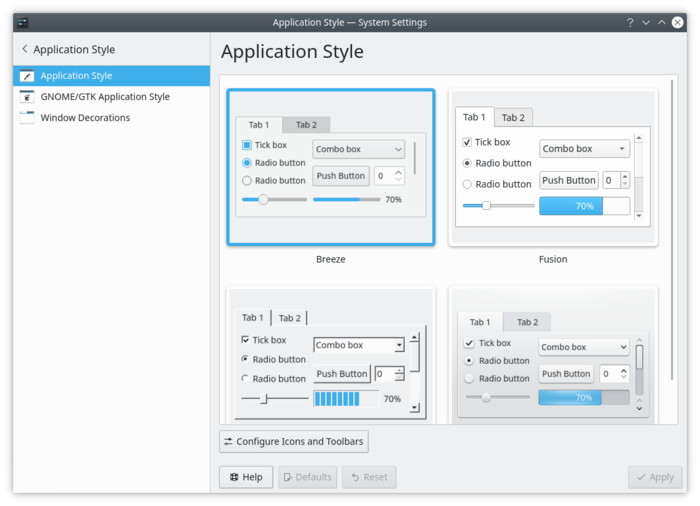Click the question mark help icon in title bar

pyautogui.click(x=630, y=22)
